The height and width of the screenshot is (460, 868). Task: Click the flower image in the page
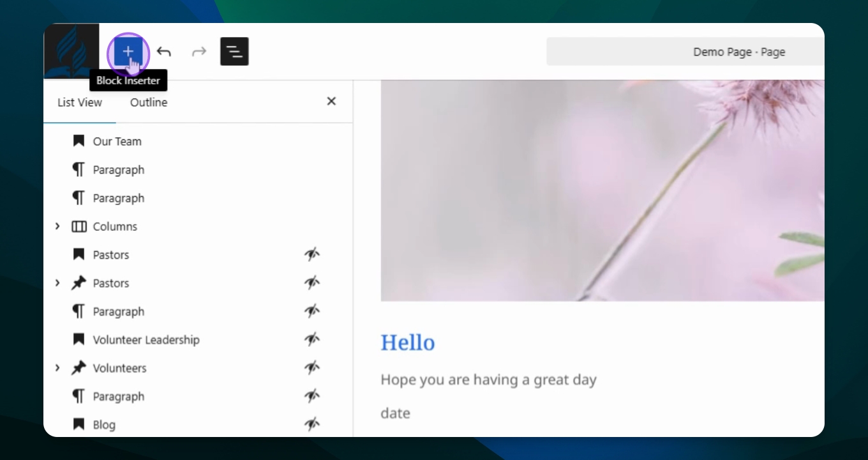(x=602, y=190)
